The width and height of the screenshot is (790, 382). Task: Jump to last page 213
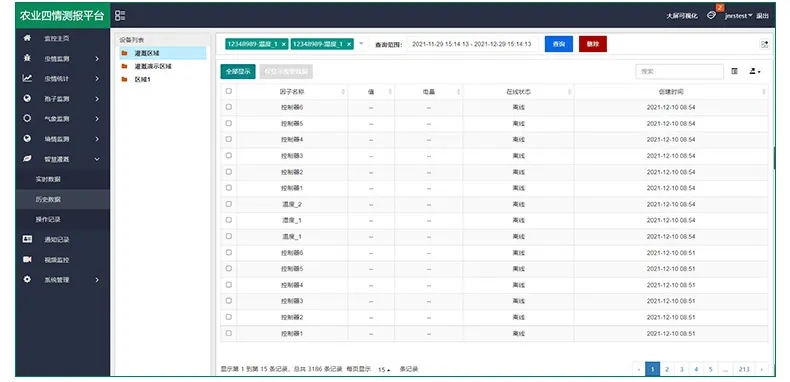tap(744, 369)
